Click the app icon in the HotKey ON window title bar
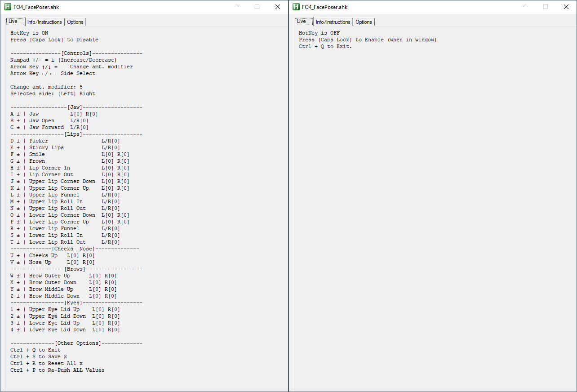The width and height of the screenshot is (577, 392). click(x=7, y=7)
